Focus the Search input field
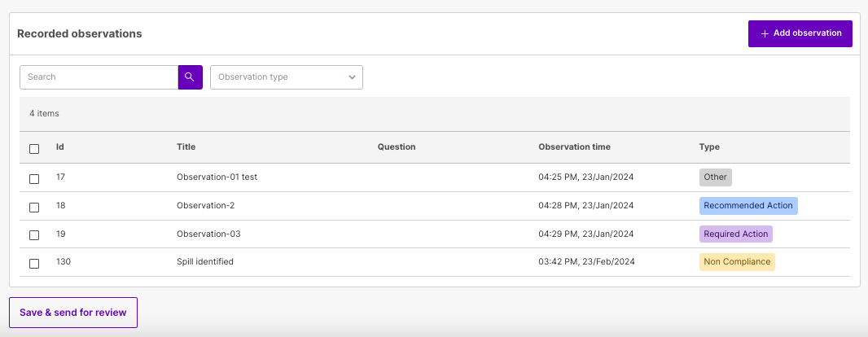Image resolution: width=868 pixels, height=337 pixels. (x=99, y=77)
